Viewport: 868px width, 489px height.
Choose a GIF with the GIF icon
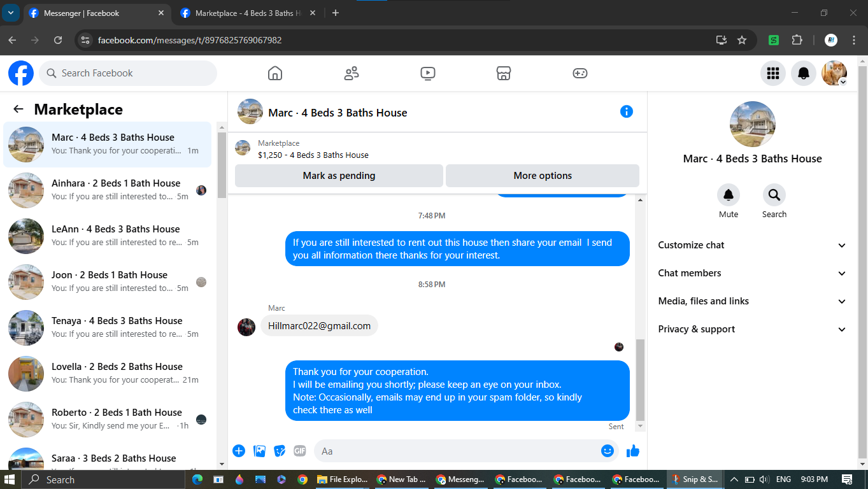click(x=300, y=451)
